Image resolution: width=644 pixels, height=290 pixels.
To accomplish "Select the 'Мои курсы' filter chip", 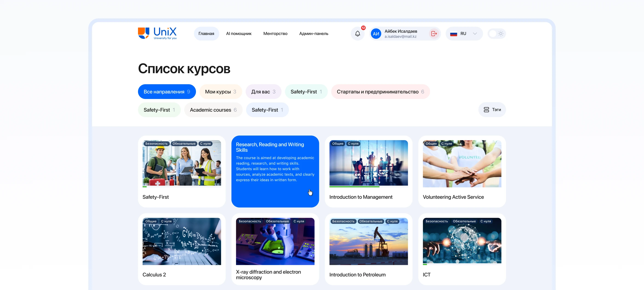I will click(x=221, y=92).
